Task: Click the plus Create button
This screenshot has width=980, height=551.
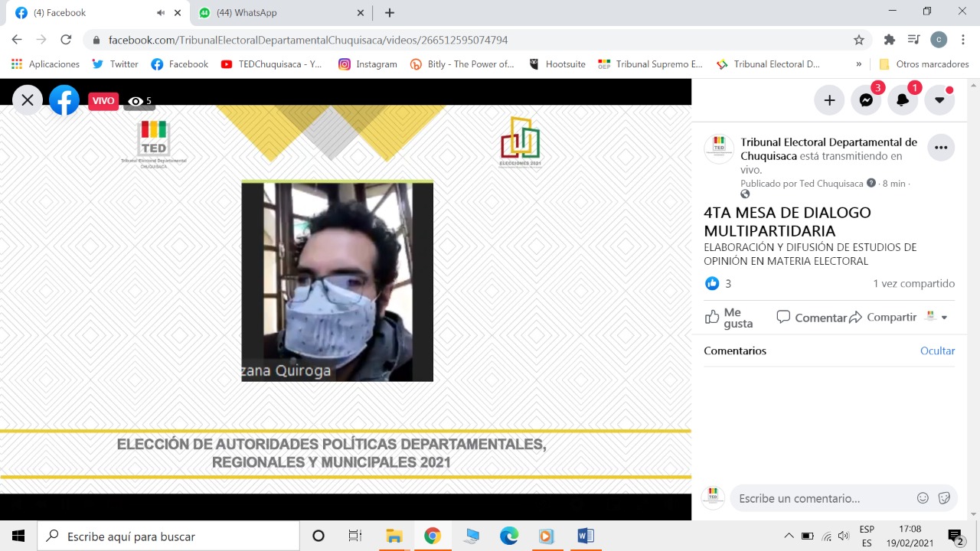Action: click(x=829, y=100)
